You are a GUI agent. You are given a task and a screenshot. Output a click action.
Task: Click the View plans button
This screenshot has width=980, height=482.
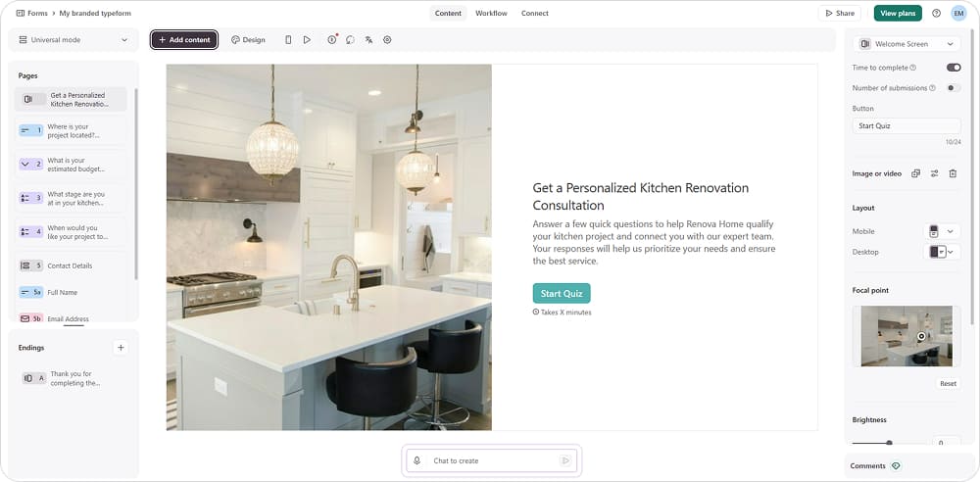point(898,13)
